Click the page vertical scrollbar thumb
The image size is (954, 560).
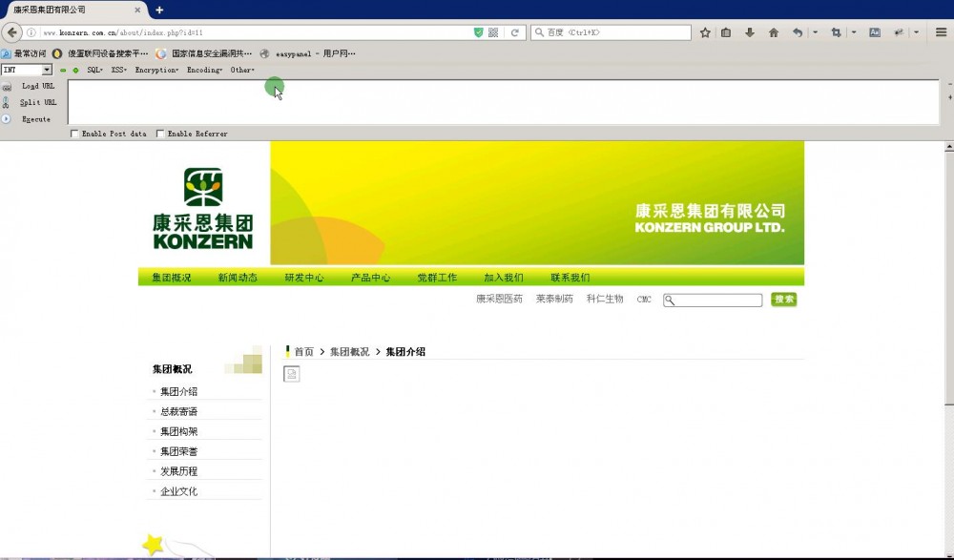pyautogui.click(x=949, y=279)
